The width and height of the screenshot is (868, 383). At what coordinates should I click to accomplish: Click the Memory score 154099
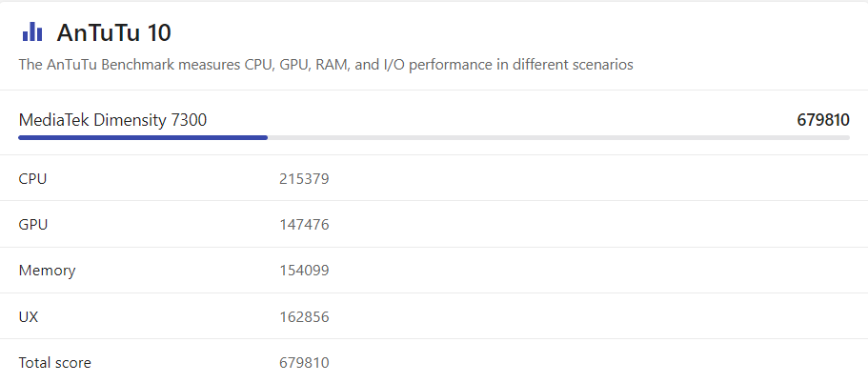pyautogui.click(x=304, y=271)
